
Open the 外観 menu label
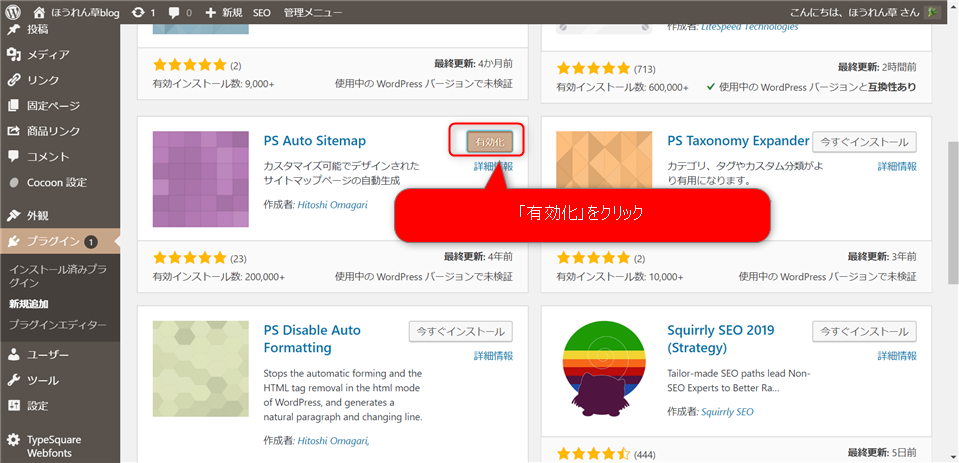[x=37, y=215]
